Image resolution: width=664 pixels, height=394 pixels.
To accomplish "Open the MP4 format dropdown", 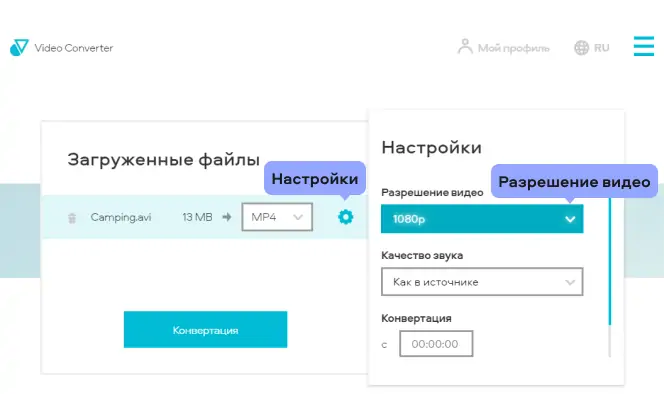I will 277,217.
